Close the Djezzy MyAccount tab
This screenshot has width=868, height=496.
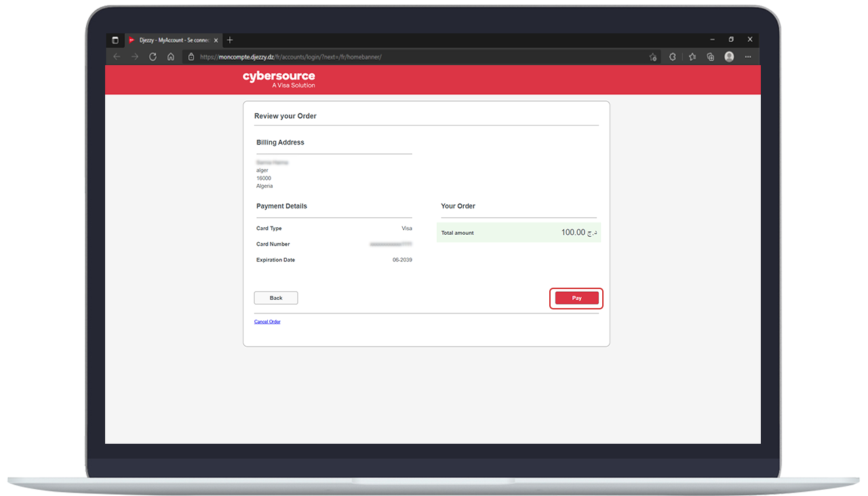[216, 40]
